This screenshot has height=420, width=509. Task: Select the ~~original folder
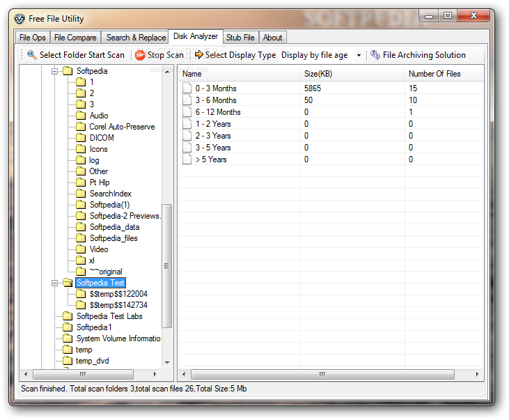click(106, 272)
